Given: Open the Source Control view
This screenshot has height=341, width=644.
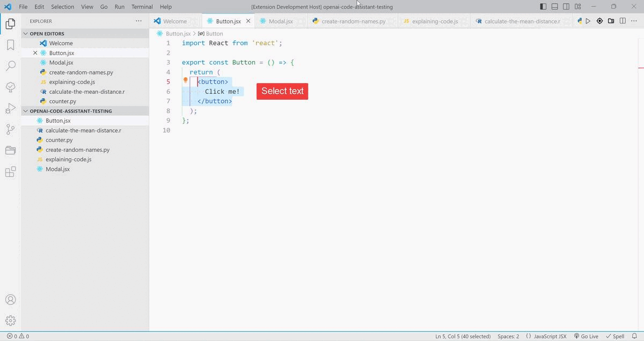Looking at the screenshot, I should tap(10, 129).
